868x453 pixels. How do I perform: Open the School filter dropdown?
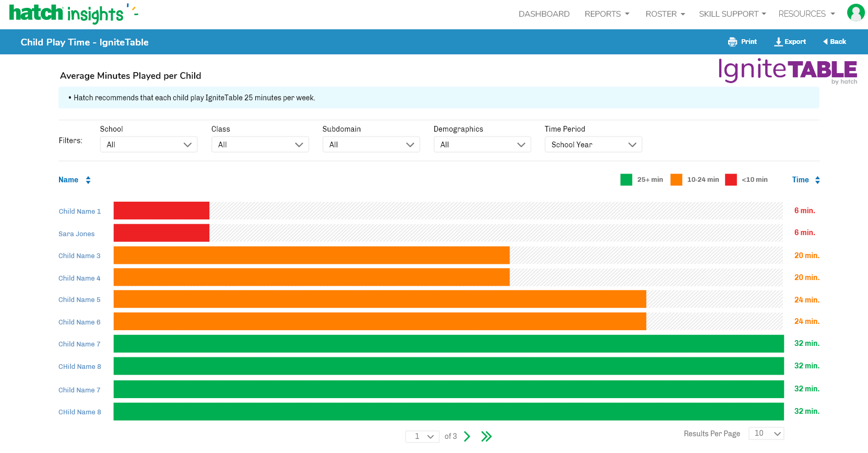(x=148, y=145)
